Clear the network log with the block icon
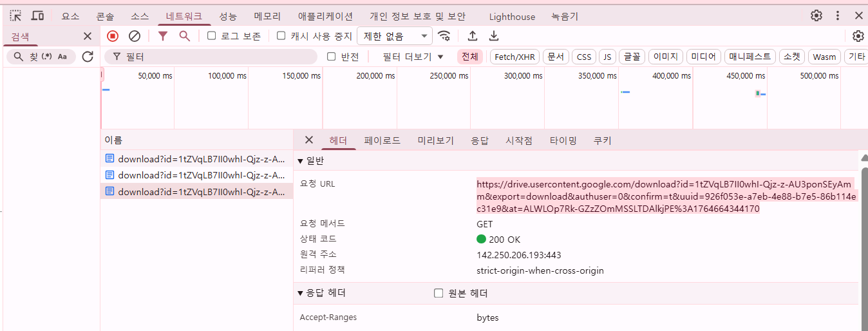Screen dimensions: 868x331 point(135,36)
